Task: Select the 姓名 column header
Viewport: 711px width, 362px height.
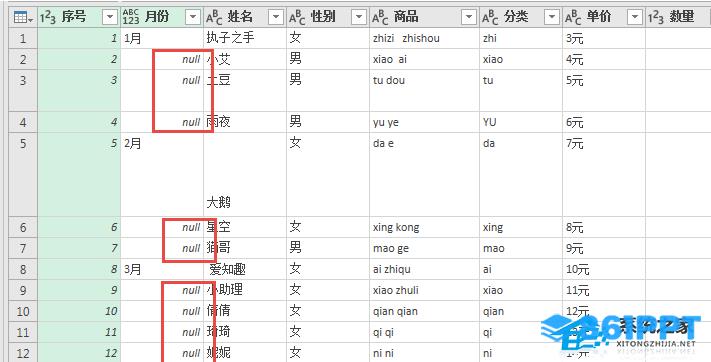Action: tap(245, 17)
